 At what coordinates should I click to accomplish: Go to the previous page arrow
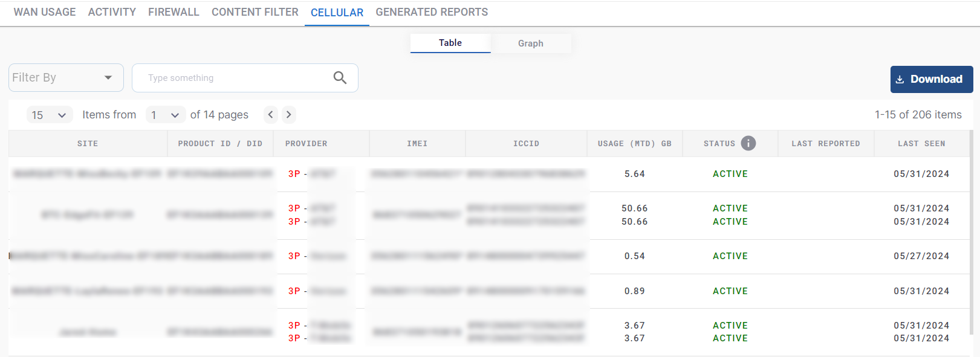(271, 114)
